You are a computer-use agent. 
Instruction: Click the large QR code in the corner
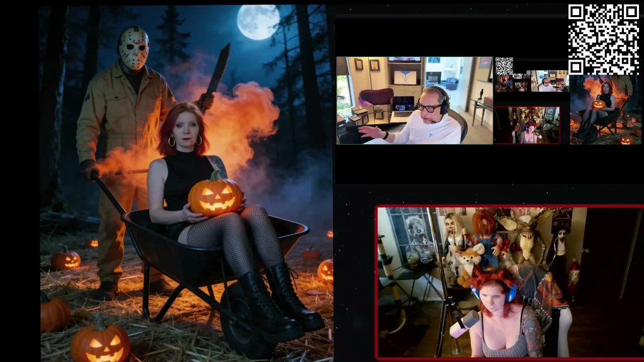point(603,39)
